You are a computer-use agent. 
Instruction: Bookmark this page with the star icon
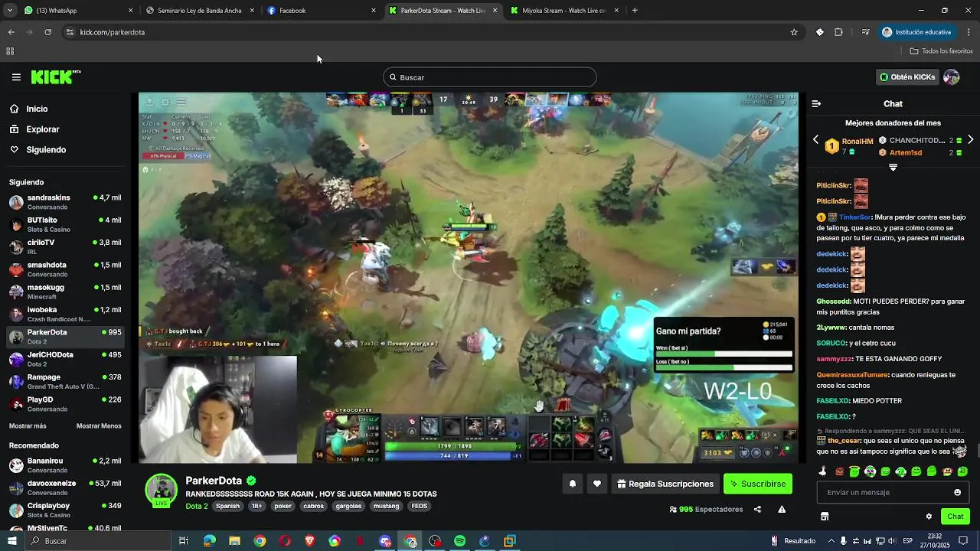(794, 32)
